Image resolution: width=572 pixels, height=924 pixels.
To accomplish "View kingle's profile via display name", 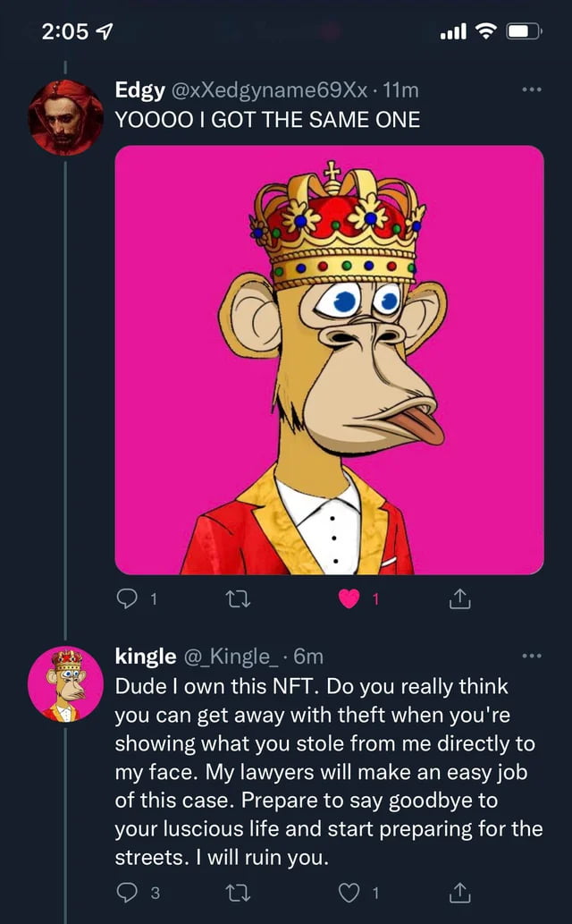I will click(145, 656).
